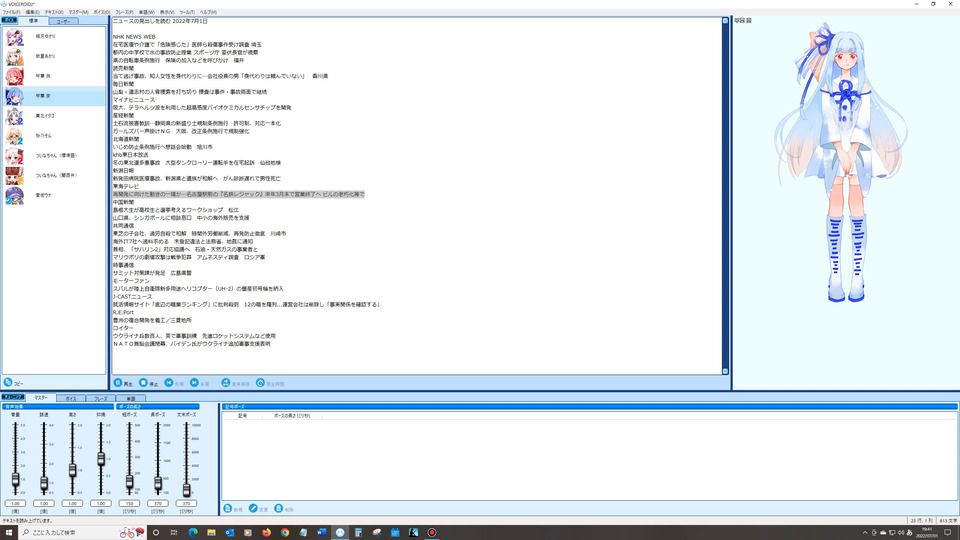
Task: Click the 音量 volume slider handle
Action: coord(15,480)
